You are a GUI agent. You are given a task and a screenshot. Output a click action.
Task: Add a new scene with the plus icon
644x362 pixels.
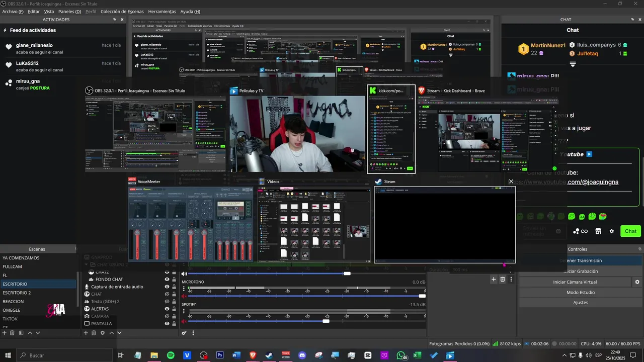click(5, 333)
